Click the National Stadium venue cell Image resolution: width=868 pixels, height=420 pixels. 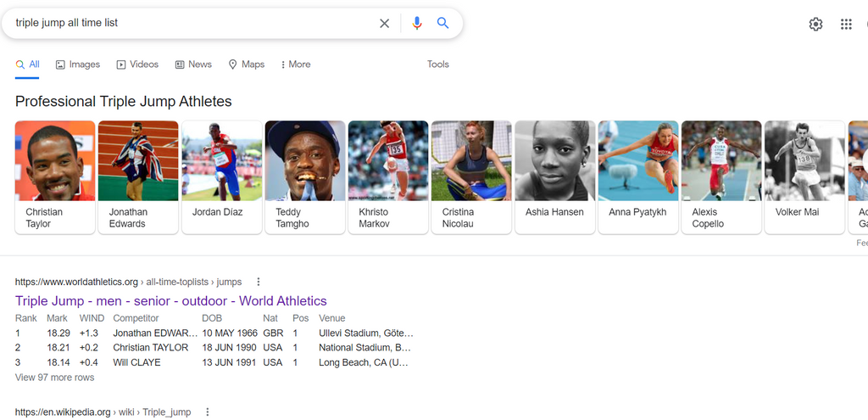[x=364, y=347]
